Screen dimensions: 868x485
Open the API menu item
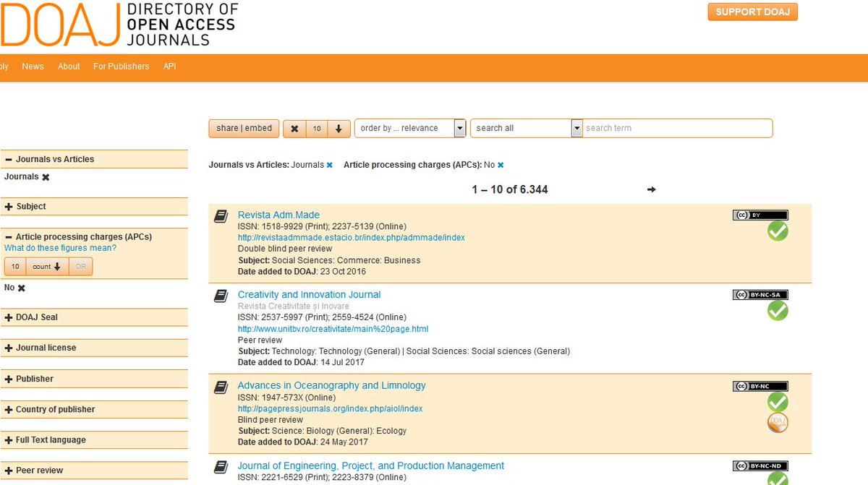pyautogui.click(x=169, y=66)
